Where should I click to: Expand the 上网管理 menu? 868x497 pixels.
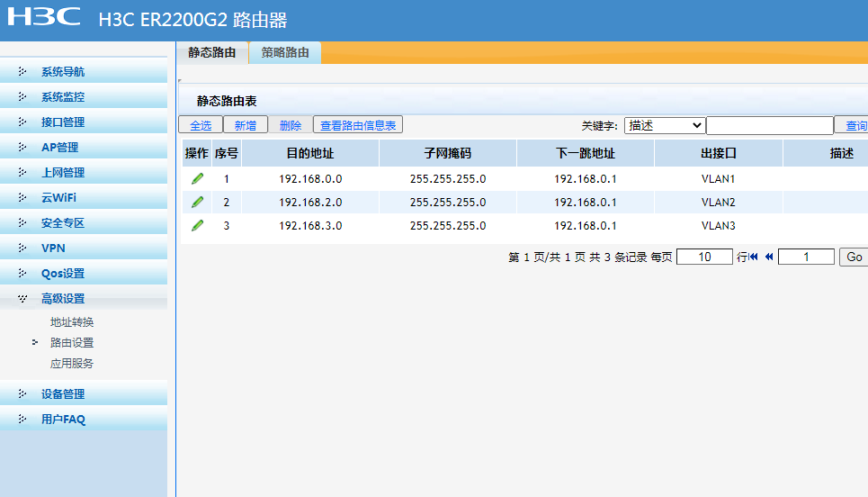[x=84, y=172]
